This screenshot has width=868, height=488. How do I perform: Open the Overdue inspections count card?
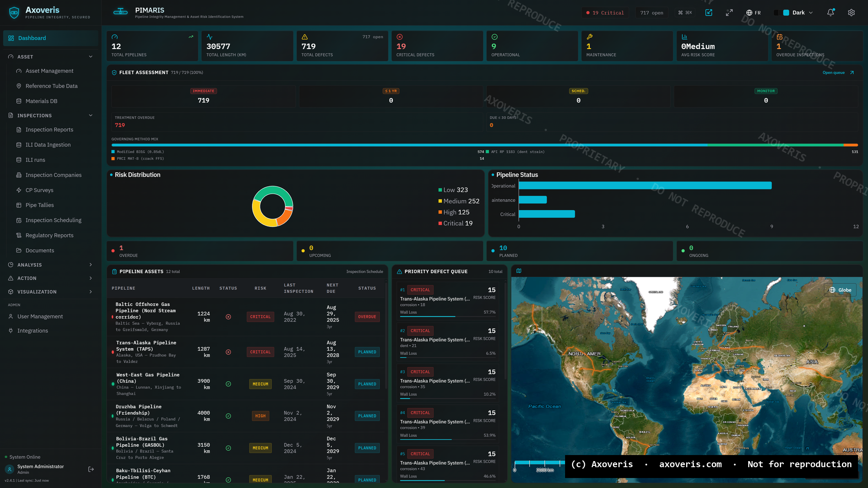(x=200, y=251)
